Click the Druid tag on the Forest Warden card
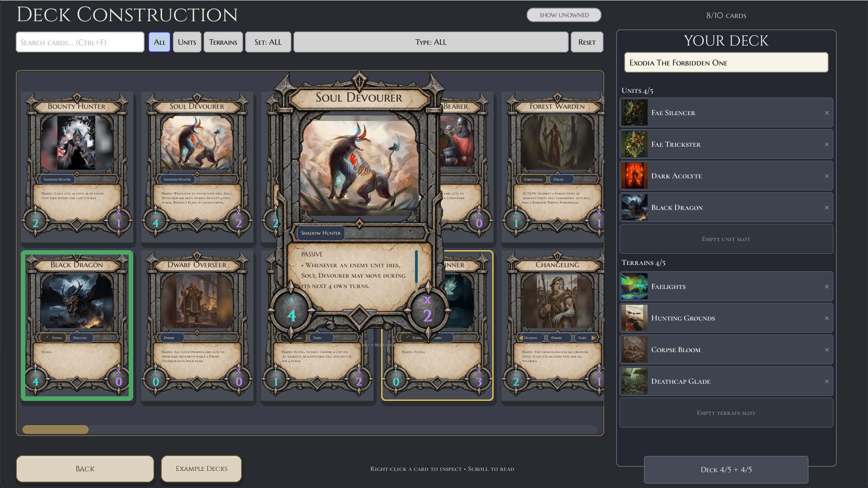Screen dimensions: 868x488 [x=561, y=179]
